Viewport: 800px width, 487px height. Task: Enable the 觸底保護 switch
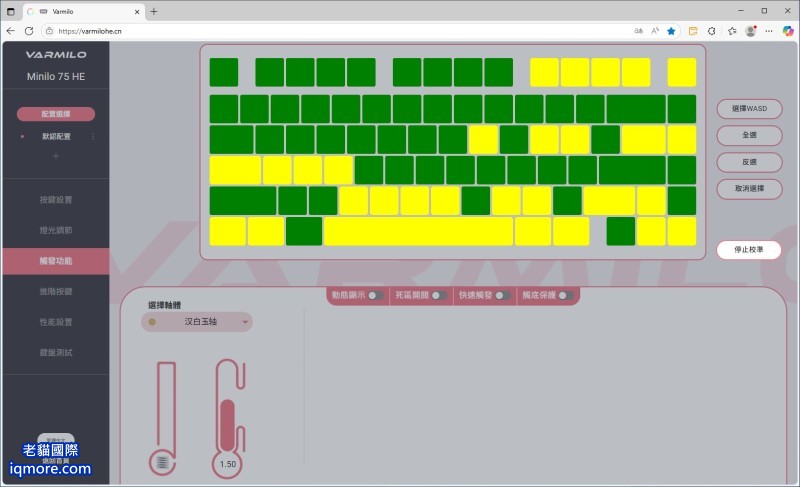coord(565,295)
